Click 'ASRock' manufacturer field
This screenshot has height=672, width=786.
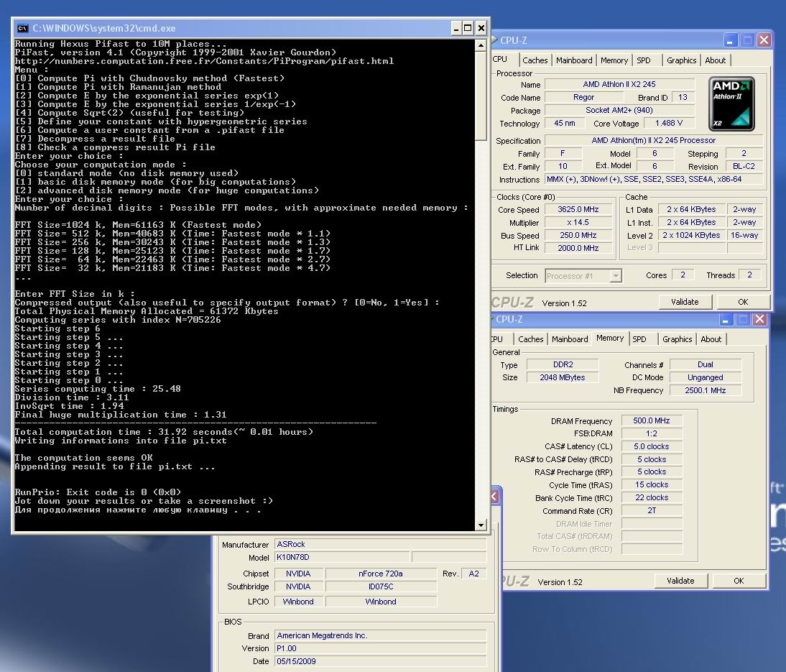(380, 544)
